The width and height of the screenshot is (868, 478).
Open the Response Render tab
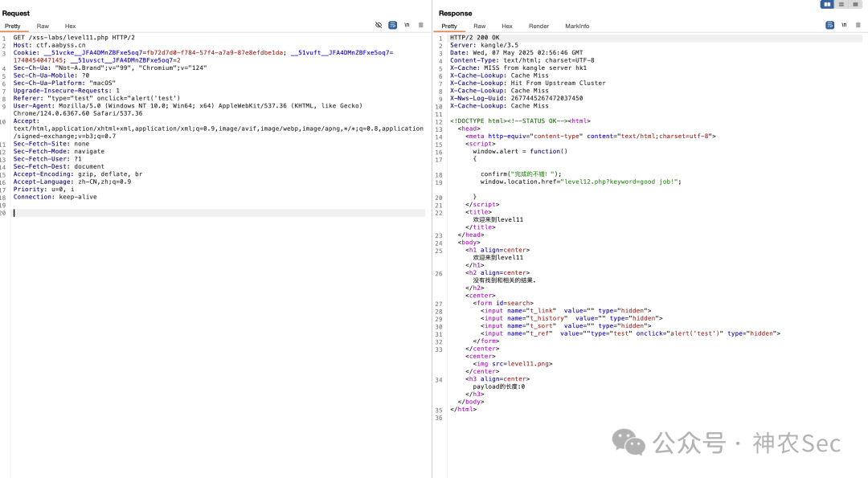coord(538,26)
